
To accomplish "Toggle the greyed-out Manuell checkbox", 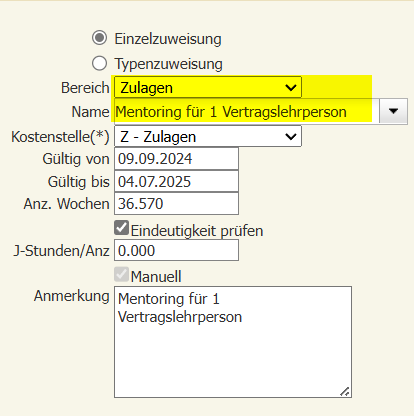I will tap(121, 274).
